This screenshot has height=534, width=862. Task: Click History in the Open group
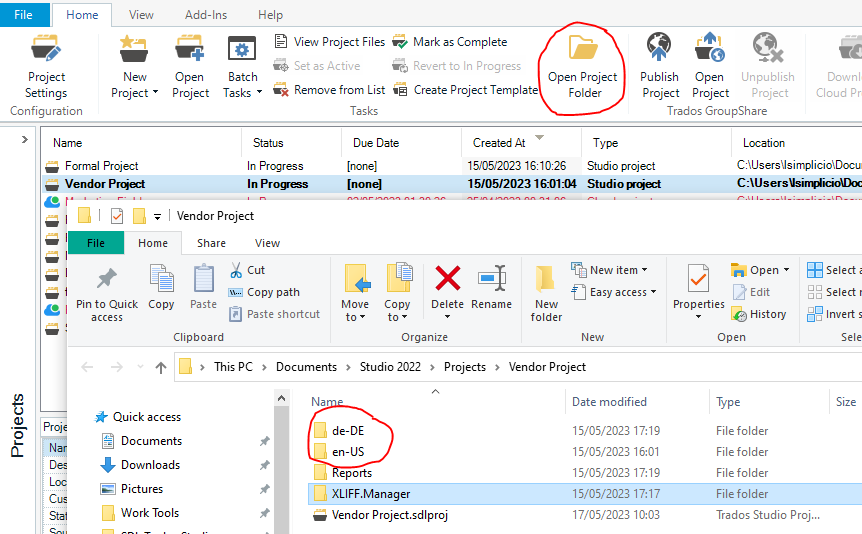click(x=759, y=314)
